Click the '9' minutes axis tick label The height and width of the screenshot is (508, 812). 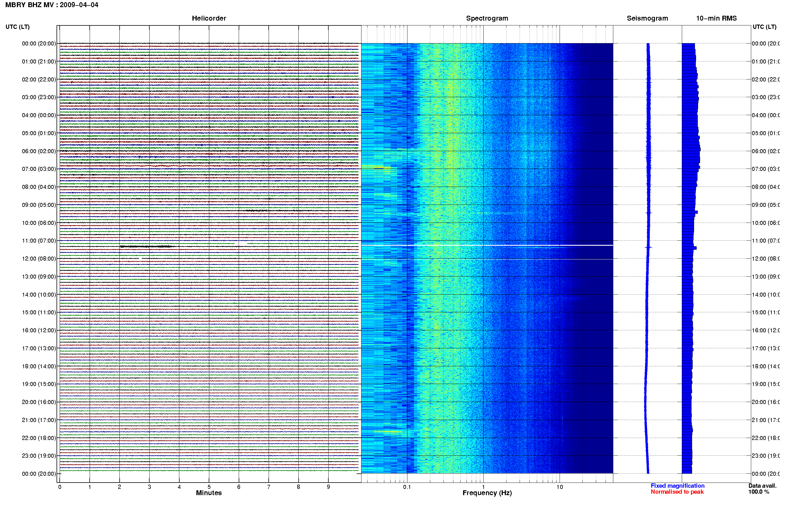[328, 487]
